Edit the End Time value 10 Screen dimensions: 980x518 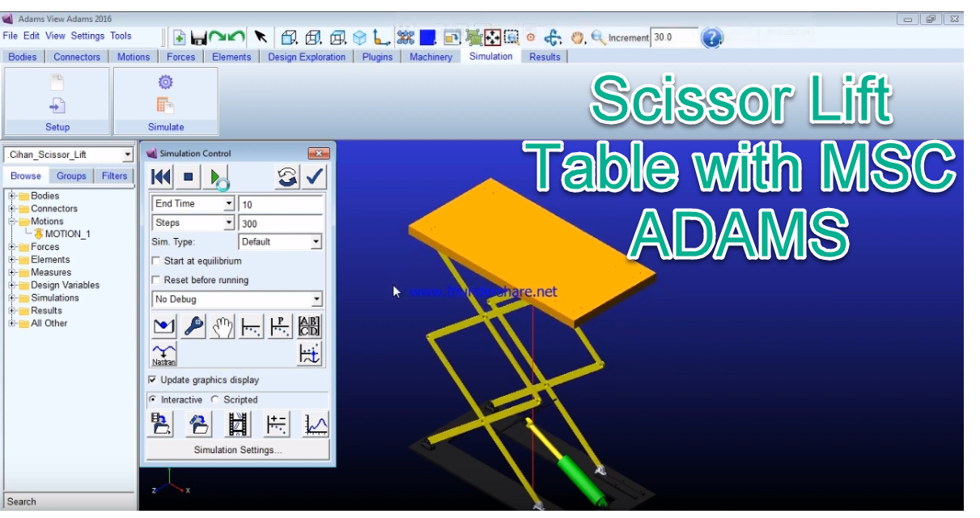281,205
